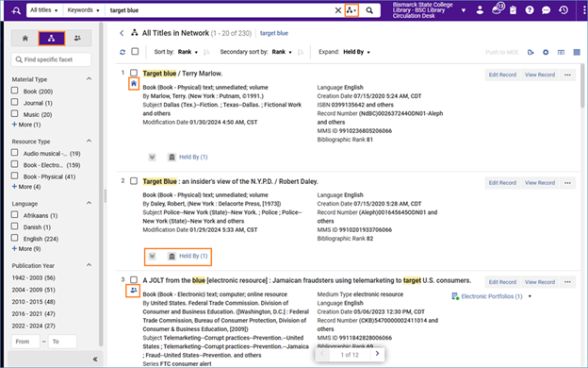Open the Expand Held By dropdown
The image size is (588, 368).
pos(356,52)
